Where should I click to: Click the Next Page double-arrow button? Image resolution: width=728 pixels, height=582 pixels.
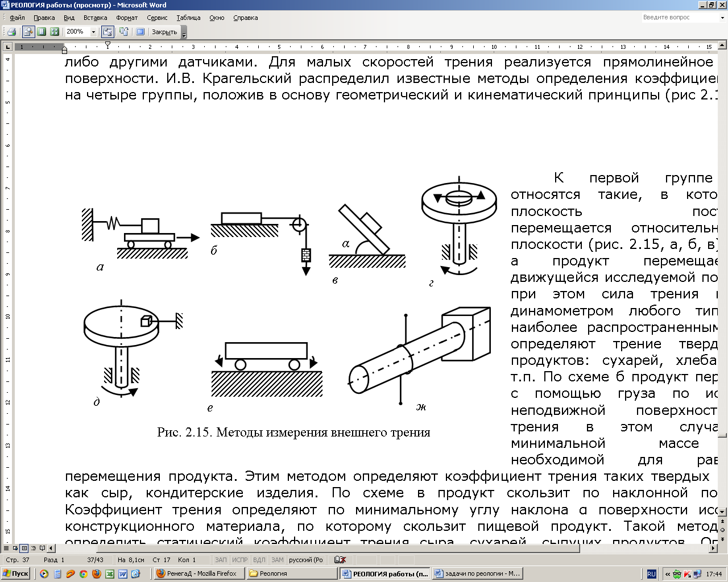[723, 539]
